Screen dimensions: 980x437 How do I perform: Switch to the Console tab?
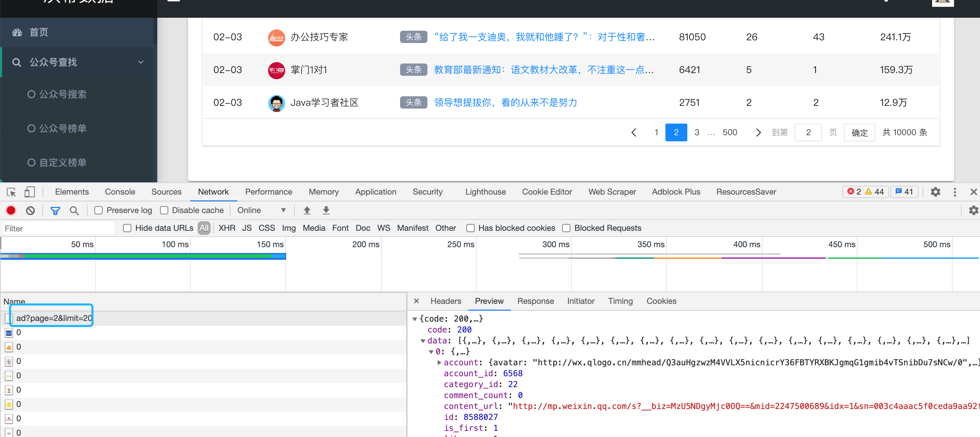120,192
